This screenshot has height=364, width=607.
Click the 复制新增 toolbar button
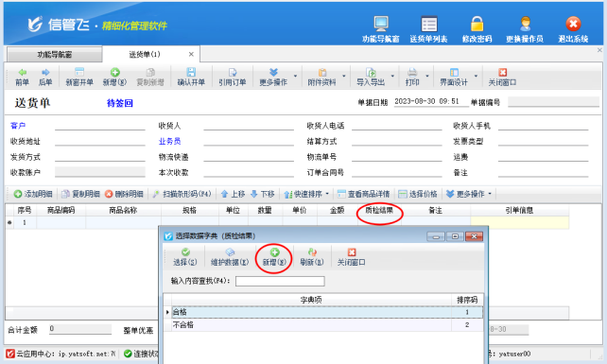150,77
